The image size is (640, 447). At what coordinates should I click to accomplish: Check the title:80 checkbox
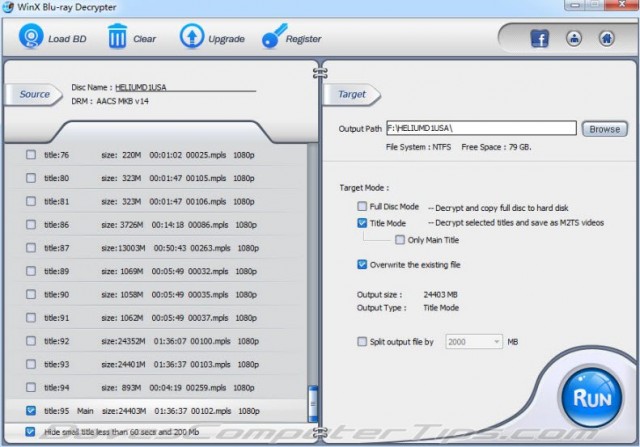coord(31,178)
